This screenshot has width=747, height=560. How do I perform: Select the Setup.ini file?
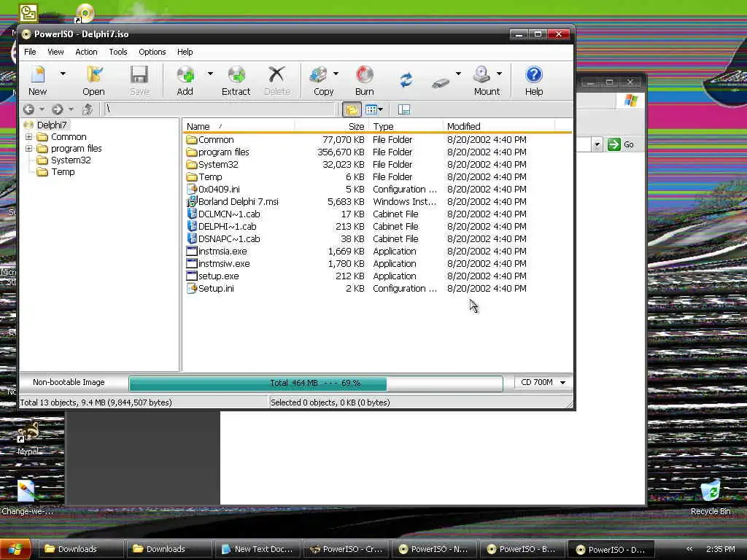(x=216, y=288)
